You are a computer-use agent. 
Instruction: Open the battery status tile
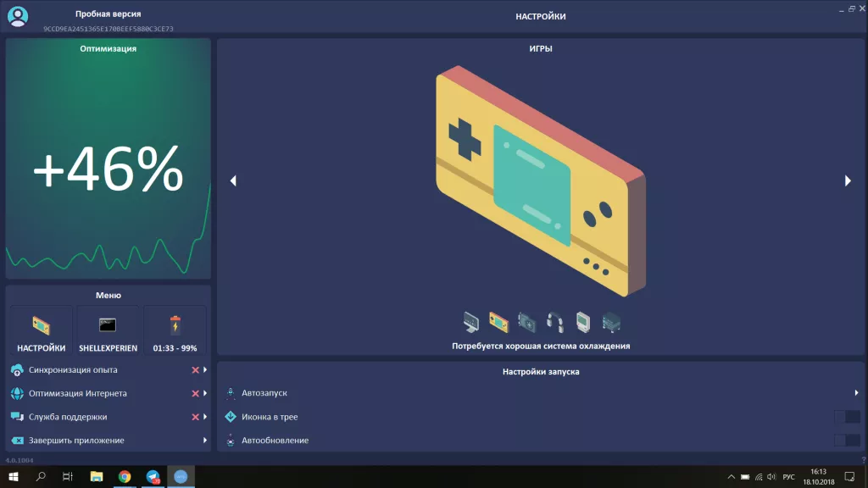[175, 330]
